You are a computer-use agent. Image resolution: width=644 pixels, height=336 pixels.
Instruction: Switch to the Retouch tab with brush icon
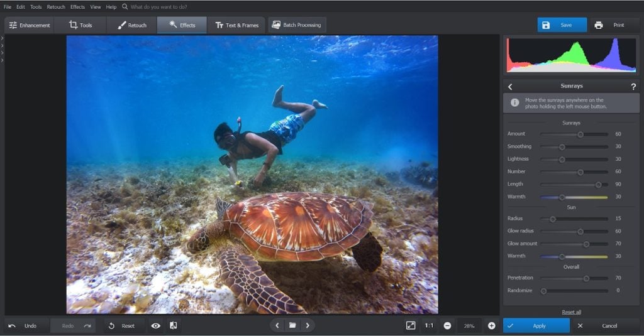tap(132, 25)
